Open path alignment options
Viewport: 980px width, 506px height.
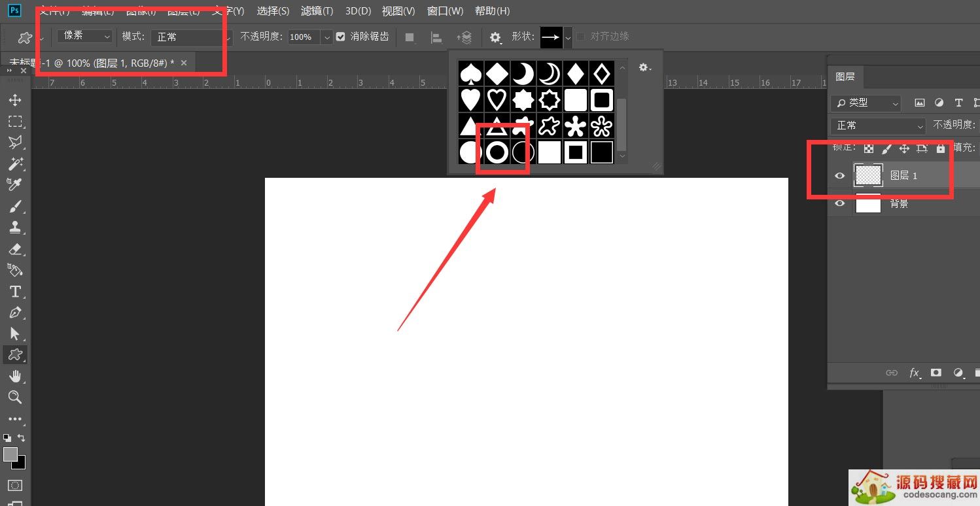coord(436,37)
